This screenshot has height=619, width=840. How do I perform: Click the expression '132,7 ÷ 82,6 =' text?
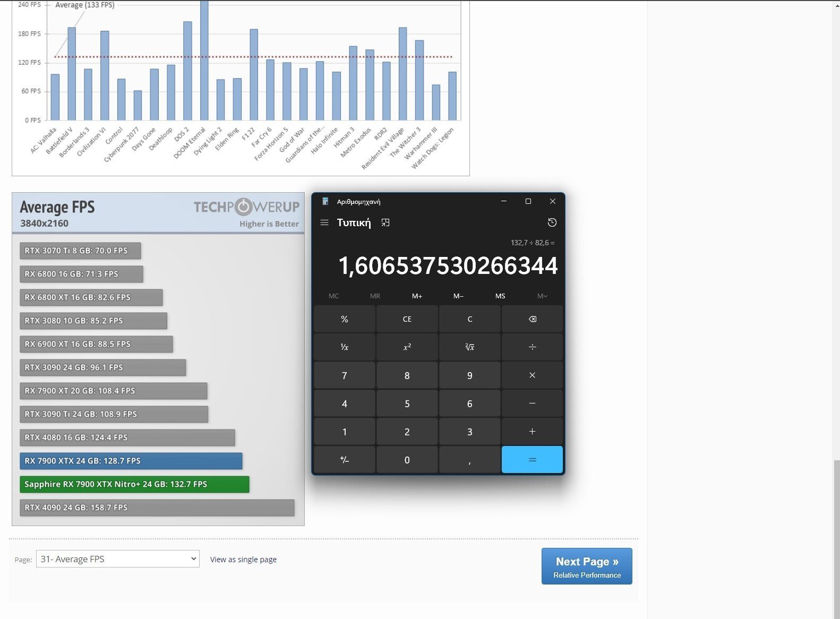(x=533, y=243)
